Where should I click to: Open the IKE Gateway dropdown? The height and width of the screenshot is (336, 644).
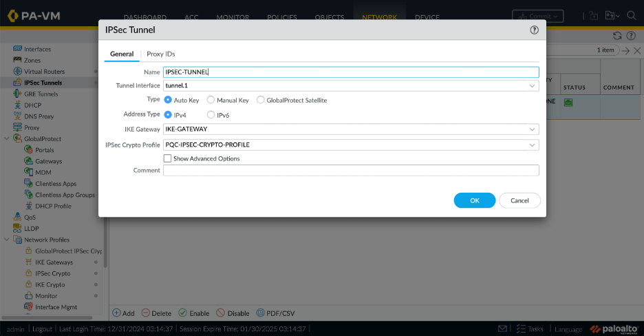click(x=533, y=129)
